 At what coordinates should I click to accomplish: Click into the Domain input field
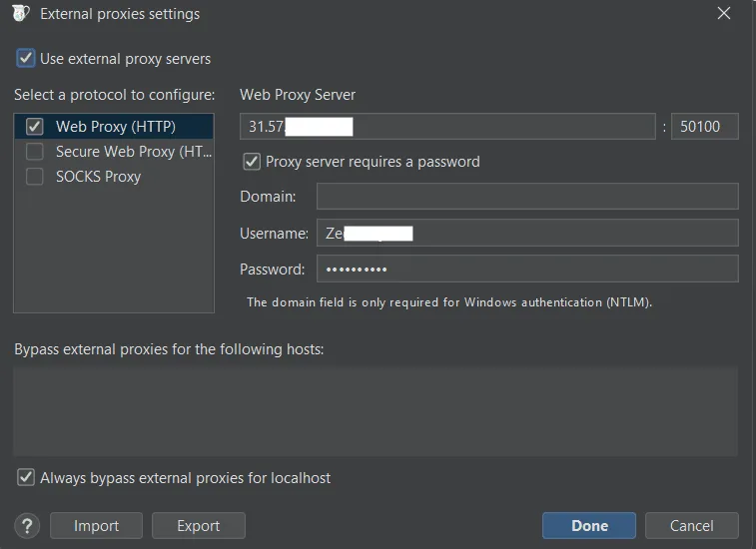tap(527, 197)
